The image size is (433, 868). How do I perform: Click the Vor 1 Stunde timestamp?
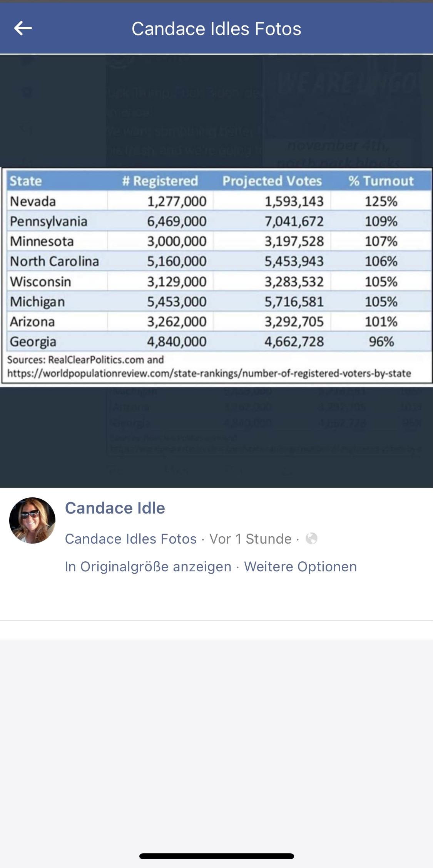(250, 539)
